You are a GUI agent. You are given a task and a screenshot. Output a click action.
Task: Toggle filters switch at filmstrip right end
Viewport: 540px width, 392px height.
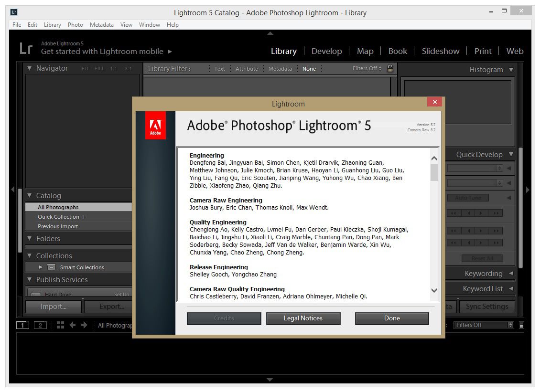(x=521, y=325)
